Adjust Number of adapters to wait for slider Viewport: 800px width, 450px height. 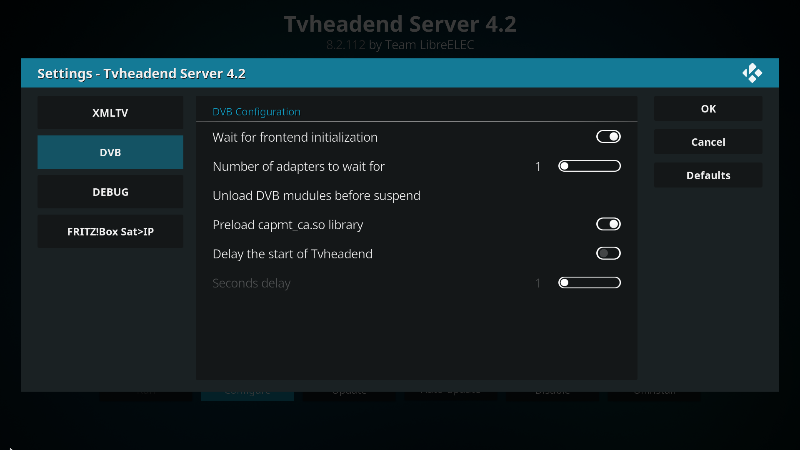pos(589,166)
